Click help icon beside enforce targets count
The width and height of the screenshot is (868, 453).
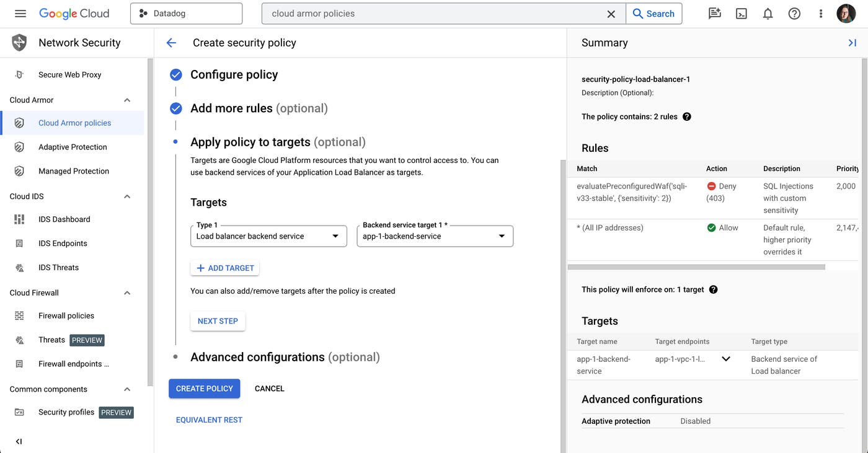click(x=713, y=289)
